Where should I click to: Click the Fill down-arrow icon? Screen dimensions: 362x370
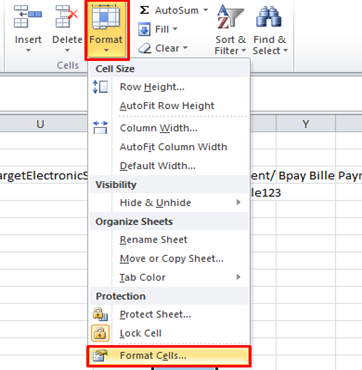click(x=144, y=30)
